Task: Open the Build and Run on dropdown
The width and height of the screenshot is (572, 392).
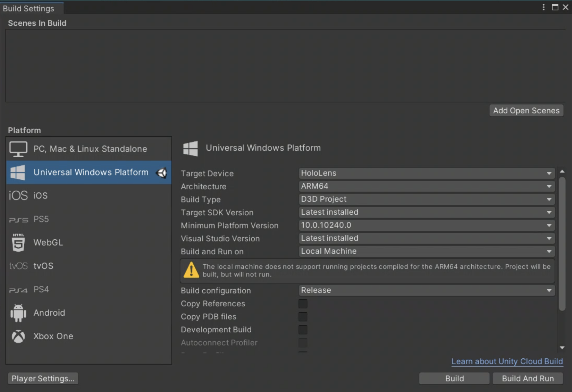Action: (427, 251)
